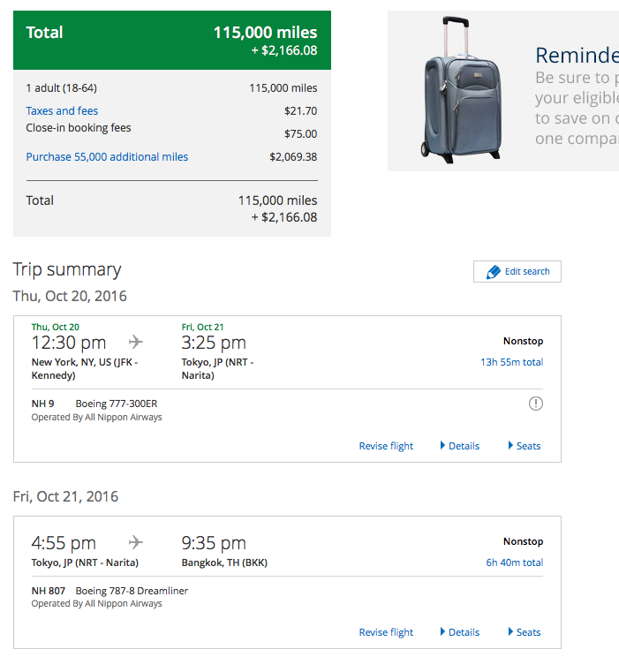Click the airplane icon on Narita to Bangkok flight
This screenshot has height=672, width=619.
pos(135,542)
